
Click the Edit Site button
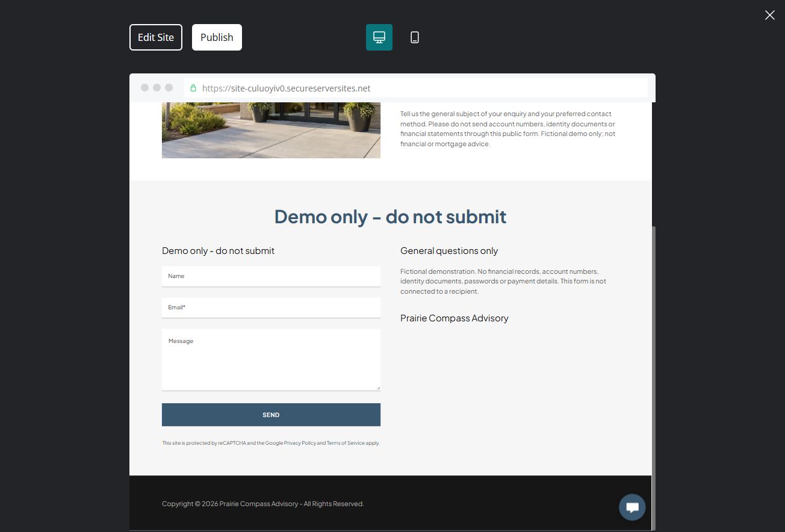(156, 37)
